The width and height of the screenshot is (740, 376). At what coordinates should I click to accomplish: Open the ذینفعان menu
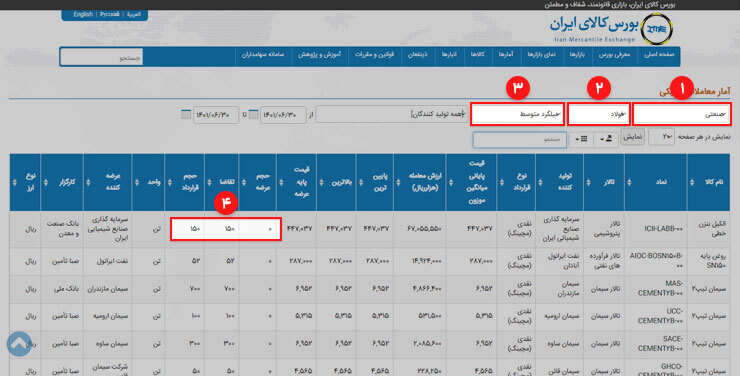pyautogui.click(x=417, y=55)
